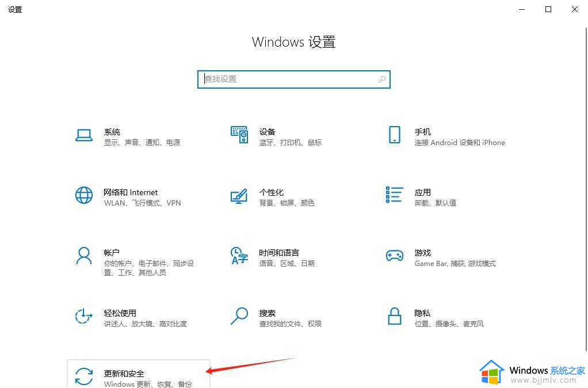Open the Gaming controller icon
The image size is (588, 388).
point(395,256)
